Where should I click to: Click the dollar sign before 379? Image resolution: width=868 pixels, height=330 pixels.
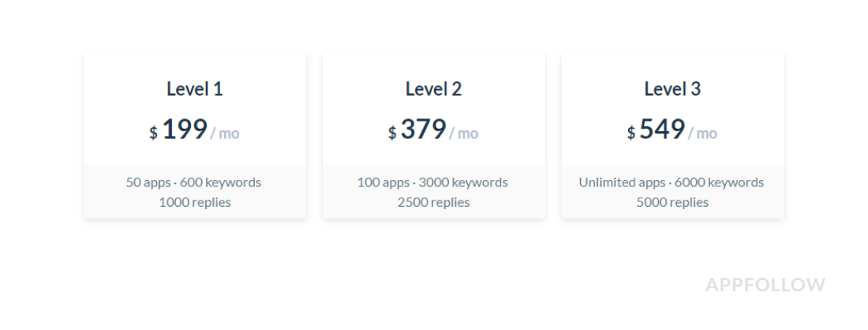(x=392, y=133)
